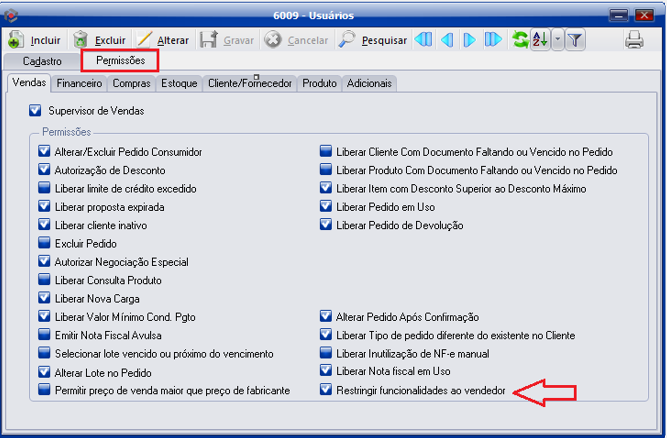
Task: Enable the Excluir Pedido permission
Action: coord(44,243)
